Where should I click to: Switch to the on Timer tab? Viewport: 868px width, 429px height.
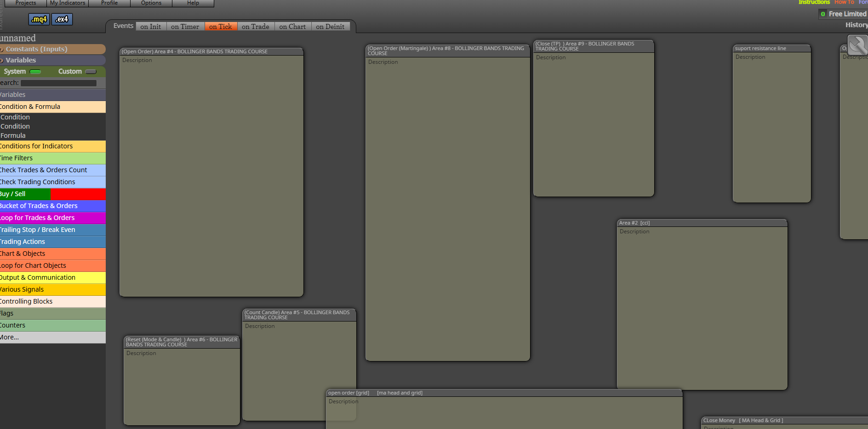(x=185, y=27)
